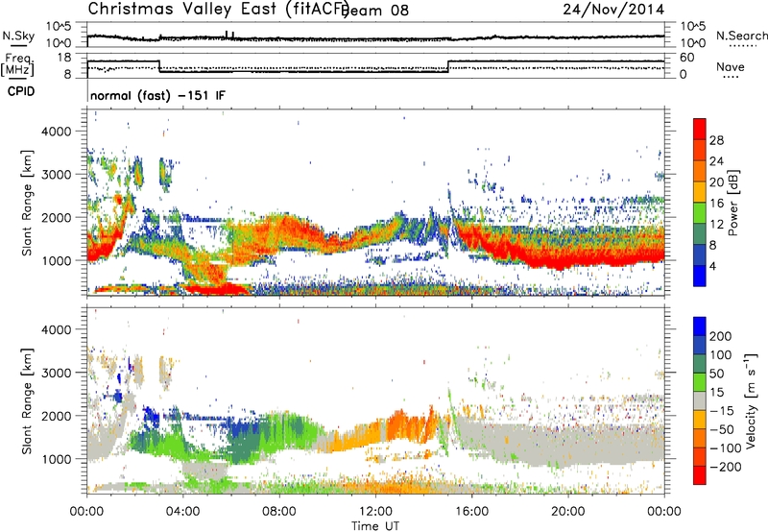This screenshot has height=532, width=768.
Task: Click the "Christmas Valley East (fitACF)" title
Action: point(219,9)
